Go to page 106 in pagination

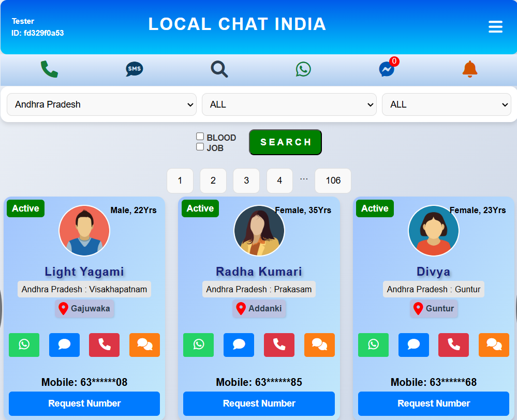pos(333,181)
